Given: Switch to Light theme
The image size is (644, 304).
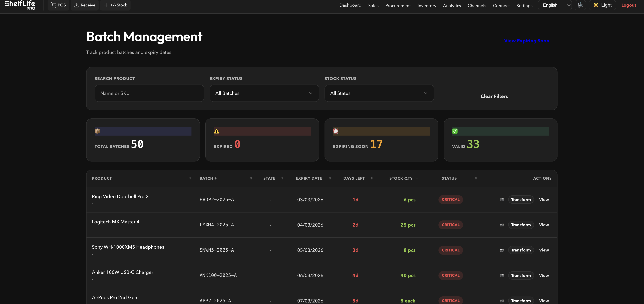Looking at the screenshot, I should click(602, 5).
